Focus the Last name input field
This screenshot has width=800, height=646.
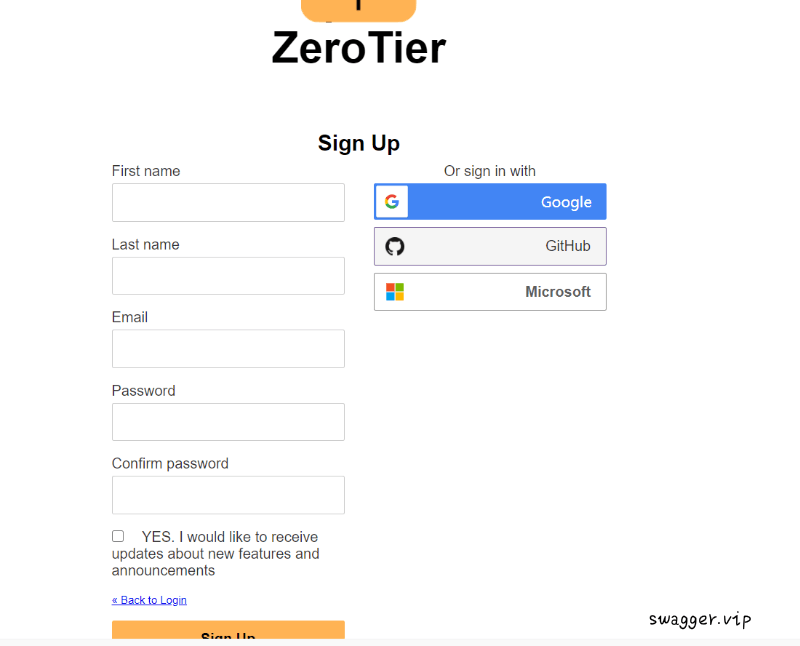tap(228, 275)
